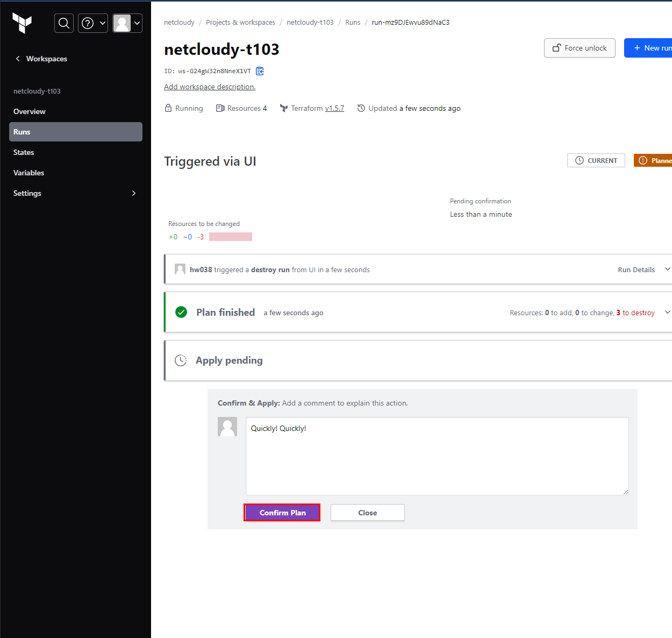
Task: Click the +0 add count
Action: (x=173, y=237)
